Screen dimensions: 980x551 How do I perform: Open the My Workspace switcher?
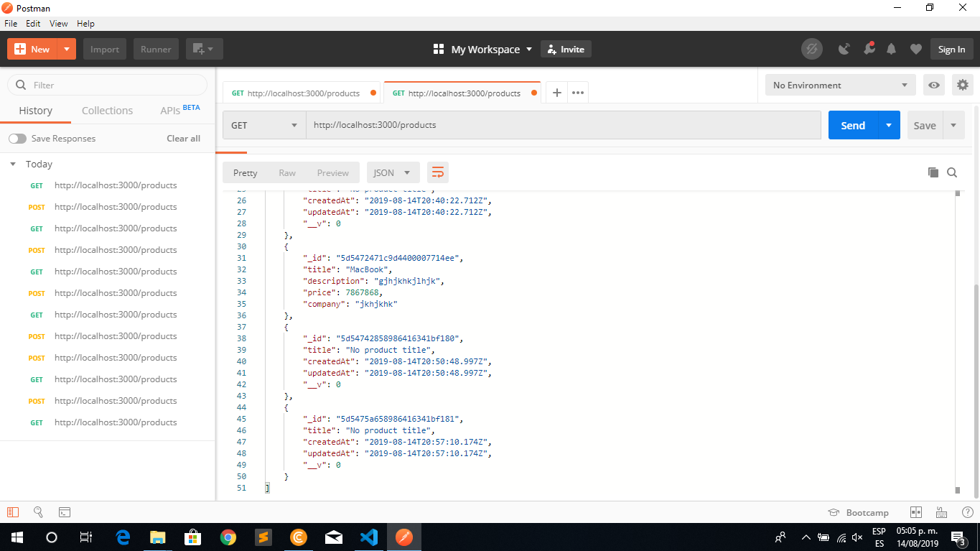pos(483,49)
